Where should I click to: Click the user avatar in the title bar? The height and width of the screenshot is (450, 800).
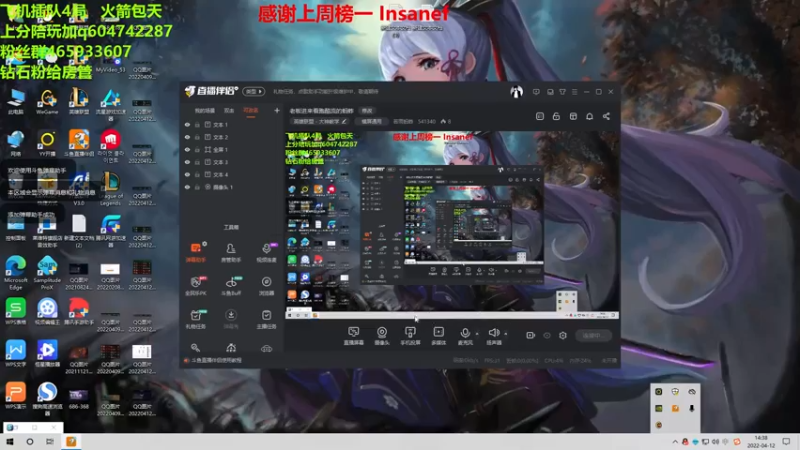[516, 92]
